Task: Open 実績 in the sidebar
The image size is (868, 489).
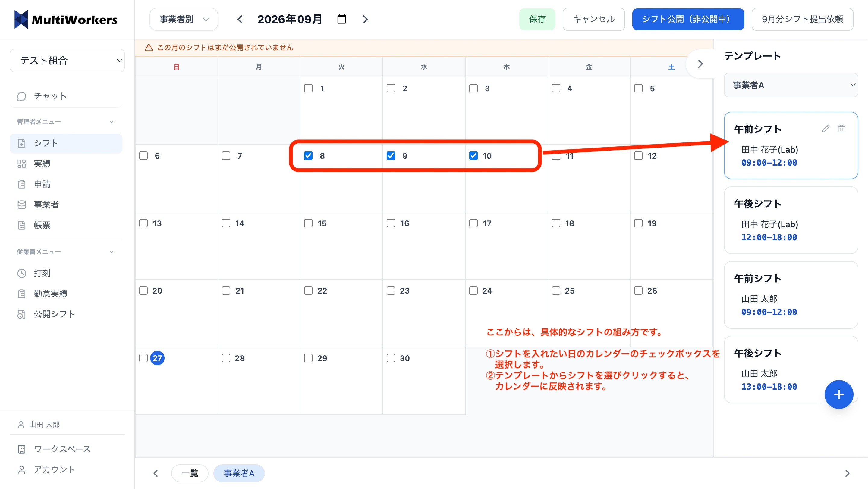Action: pyautogui.click(x=66, y=164)
